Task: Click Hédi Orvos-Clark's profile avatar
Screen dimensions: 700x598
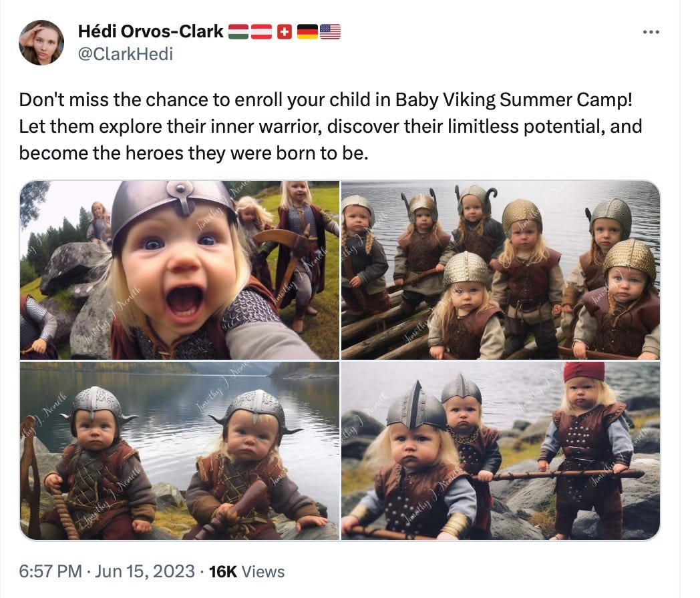Action: pos(41,42)
